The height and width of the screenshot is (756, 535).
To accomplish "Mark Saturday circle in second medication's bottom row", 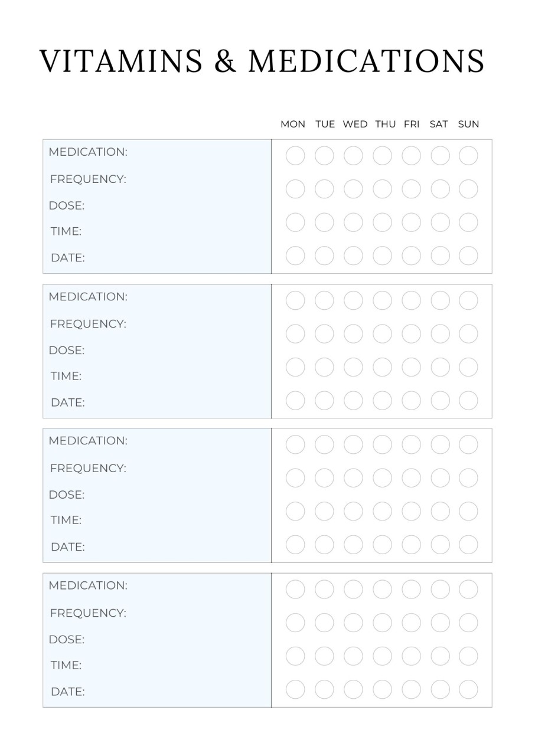I will (x=440, y=400).
